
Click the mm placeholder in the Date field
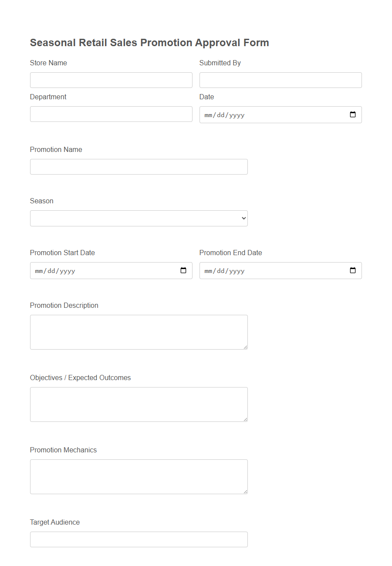209,115
